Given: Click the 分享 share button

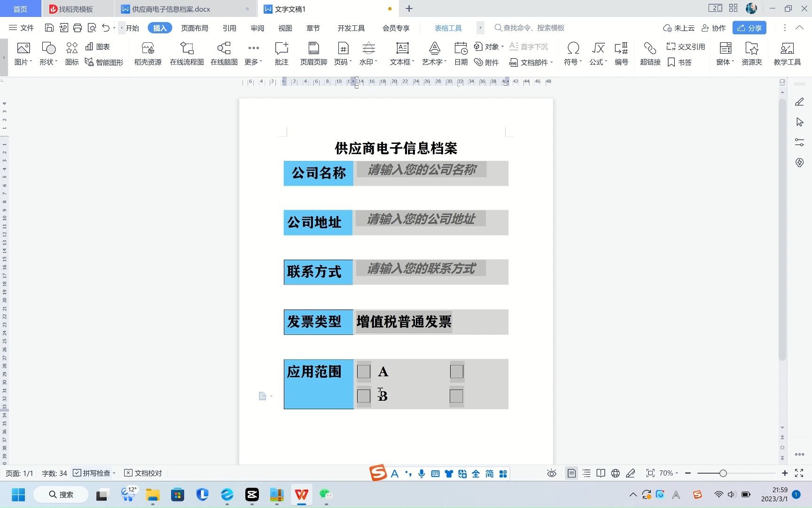Looking at the screenshot, I should click(x=749, y=28).
